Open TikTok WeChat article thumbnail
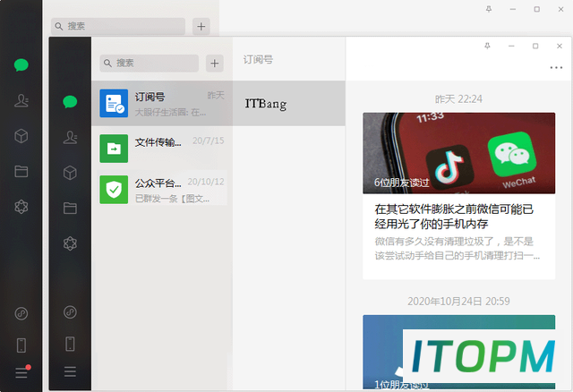This screenshot has height=392, width=573. (459, 153)
